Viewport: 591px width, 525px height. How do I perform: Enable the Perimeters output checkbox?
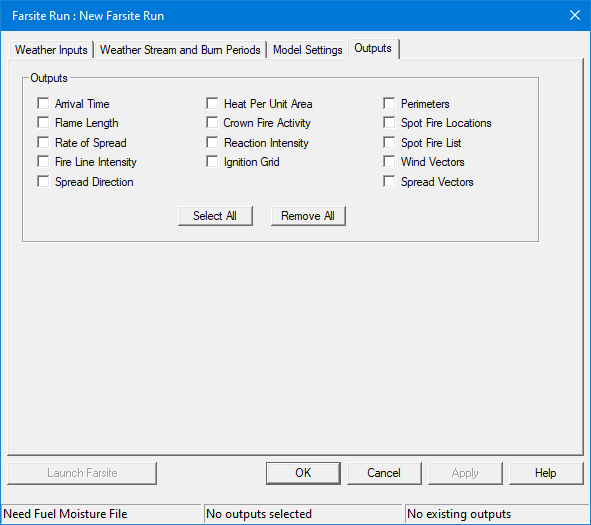pyautogui.click(x=389, y=103)
